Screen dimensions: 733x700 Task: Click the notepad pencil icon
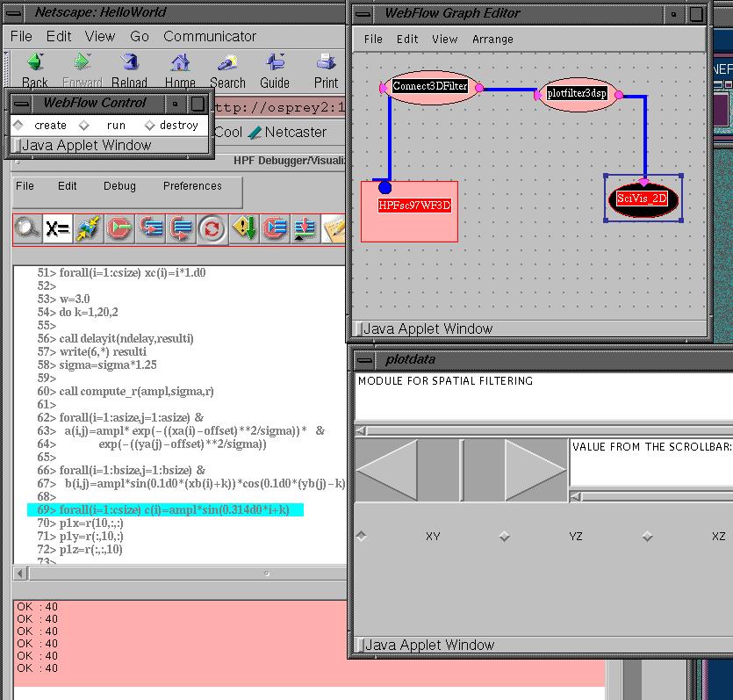tap(334, 228)
